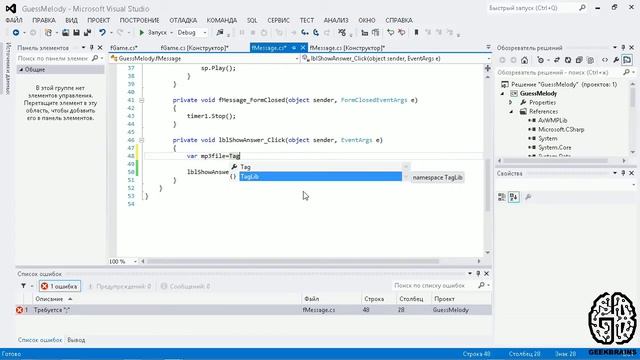Image resolution: width=640 pixels, height=360 pixels.
Task: Switch to the Вывод tab
Action: 76,340
